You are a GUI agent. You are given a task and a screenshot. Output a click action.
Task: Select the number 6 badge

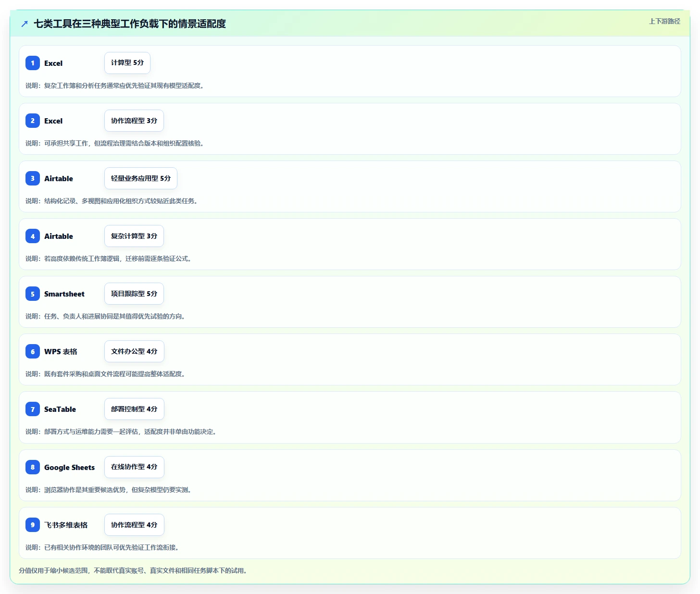point(33,351)
